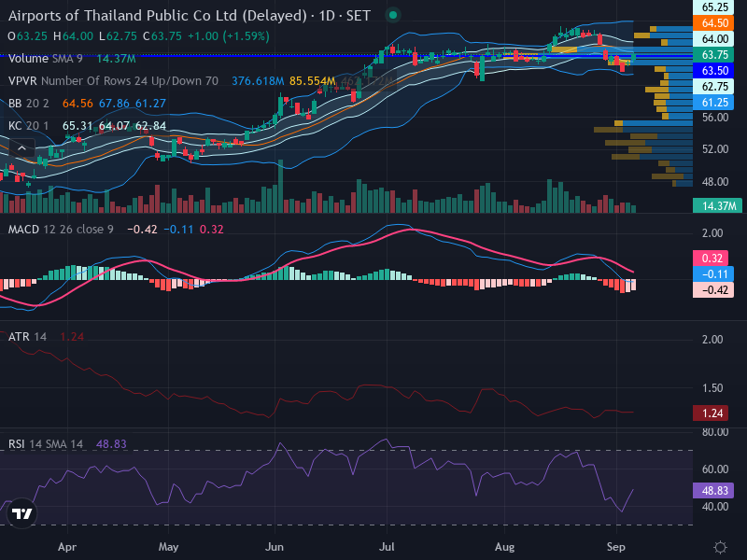The image size is (747, 560).
Task: Click the Apr label on the time axis
Action: pos(67,547)
